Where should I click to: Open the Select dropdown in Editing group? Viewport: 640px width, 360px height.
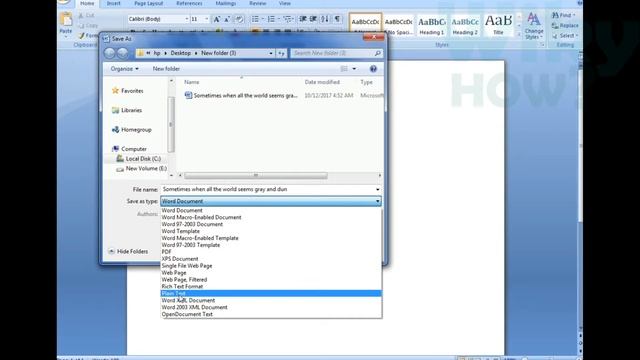(x=566, y=36)
